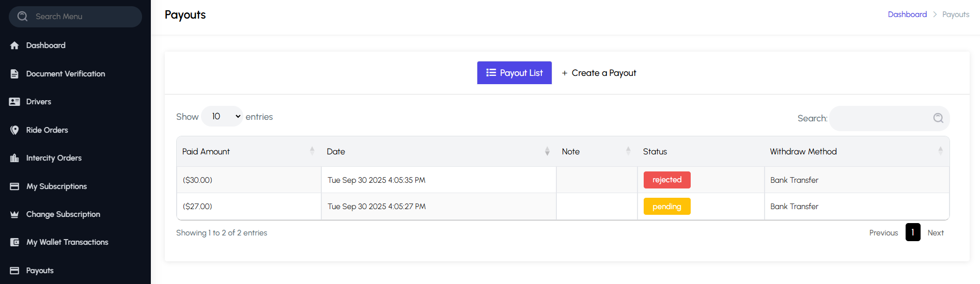
Task: Click the rejected status badge
Action: pos(666,180)
